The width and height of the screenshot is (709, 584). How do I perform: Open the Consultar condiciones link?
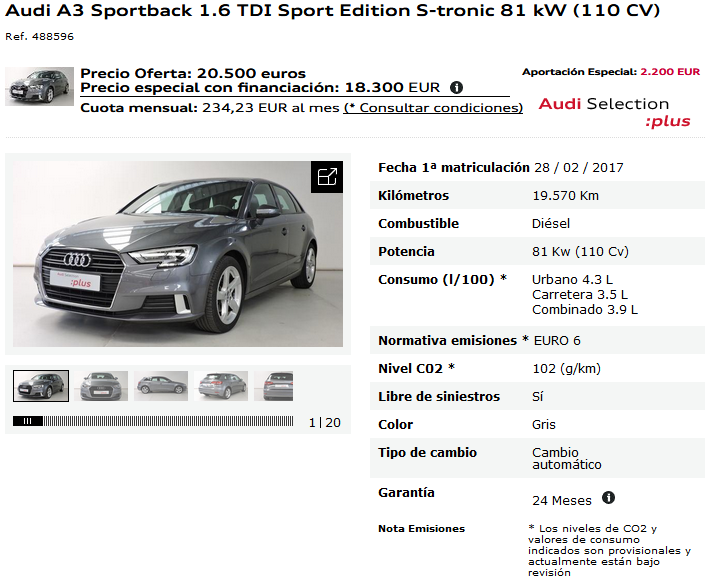click(x=433, y=108)
